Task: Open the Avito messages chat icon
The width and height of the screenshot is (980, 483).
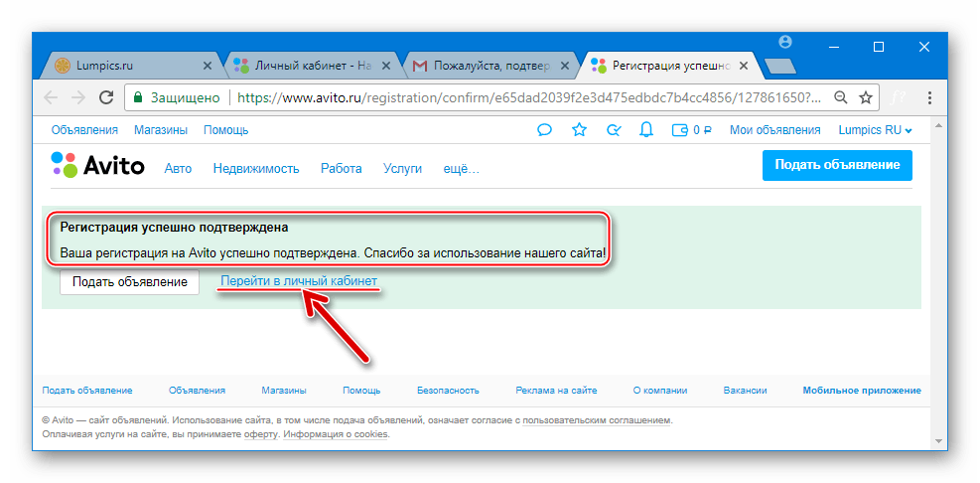Action: (x=544, y=130)
